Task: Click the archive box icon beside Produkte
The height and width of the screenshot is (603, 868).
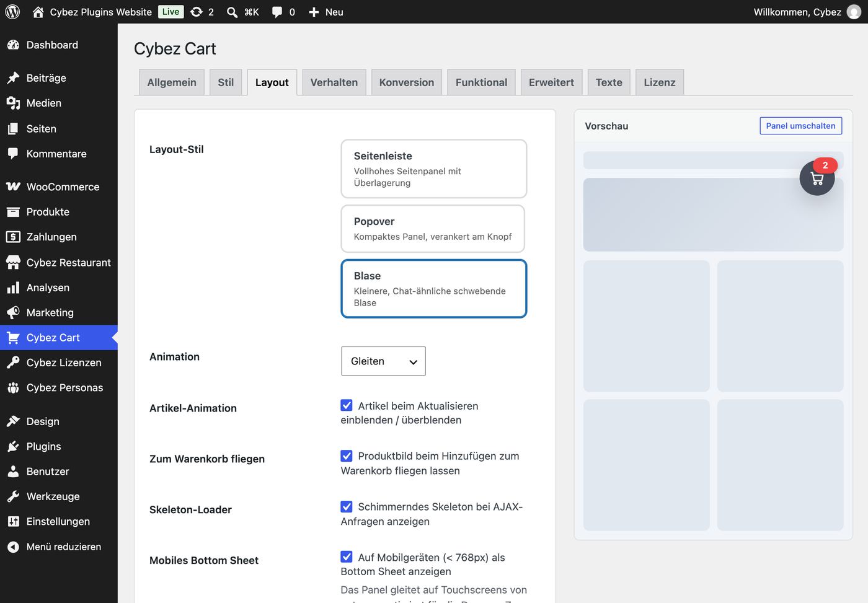Action: click(13, 211)
